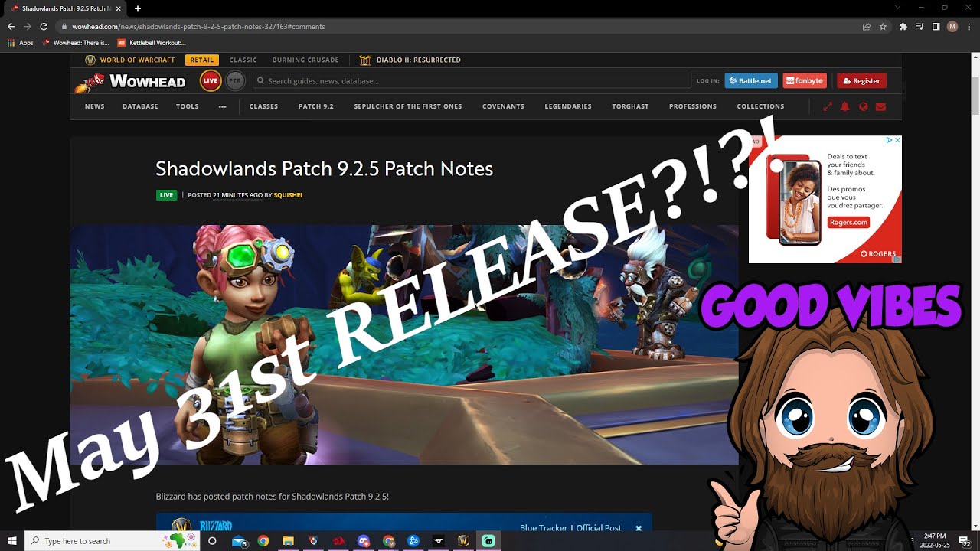
Task: Toggle the red expand-width arrows icon
Action: tap(828, 106)
